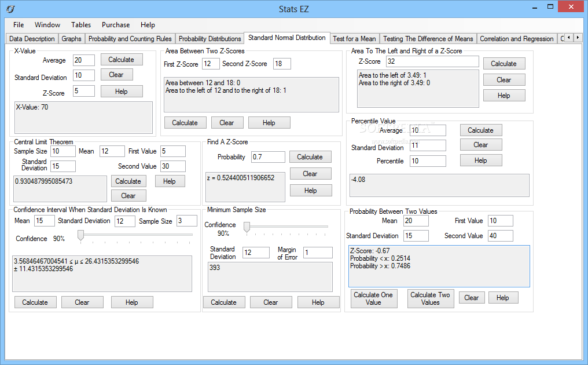
Task: Switch to the Graphs tab
Action: click(x=71, y=39)
